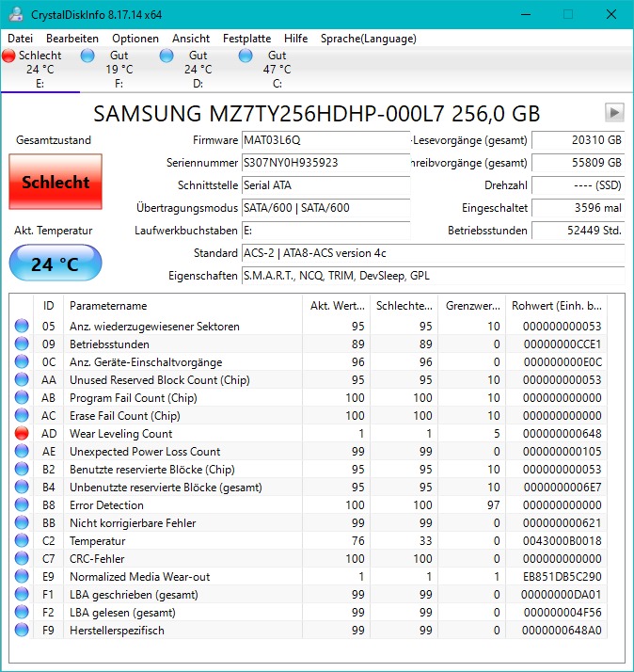Viewport: 634px width, 672px height.
Task: Click the Laufwerkbuchstaben field E:
Action: point(326,231)
